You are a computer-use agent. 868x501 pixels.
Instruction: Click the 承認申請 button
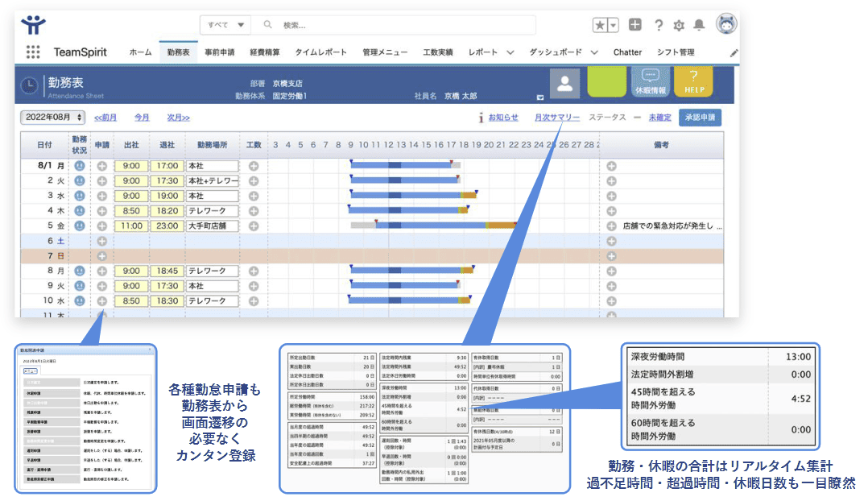[x=700, y=118]
